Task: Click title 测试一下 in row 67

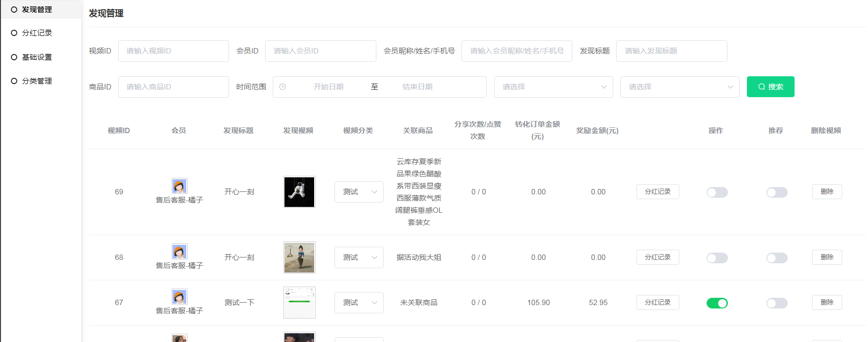Action: coord(239,303)
